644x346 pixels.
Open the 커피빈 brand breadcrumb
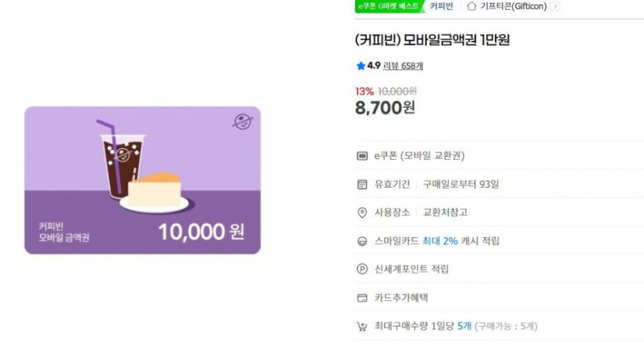(x=441, y=6)
